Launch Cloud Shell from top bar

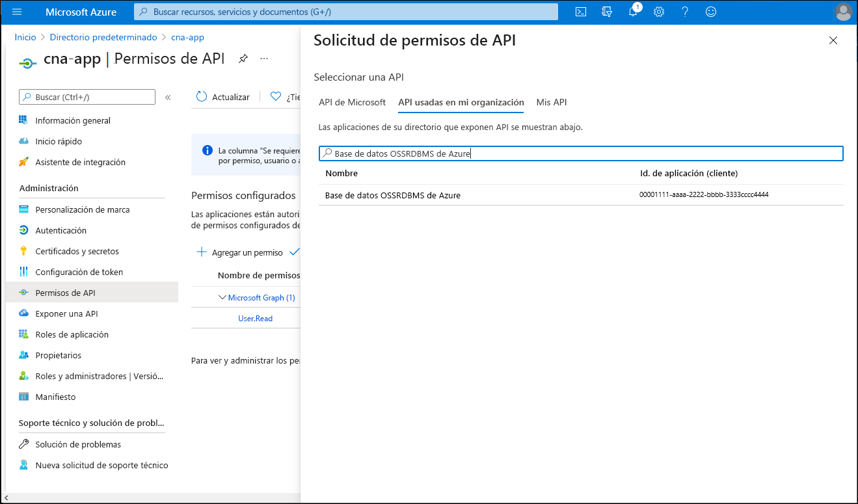tap(582, 12)
